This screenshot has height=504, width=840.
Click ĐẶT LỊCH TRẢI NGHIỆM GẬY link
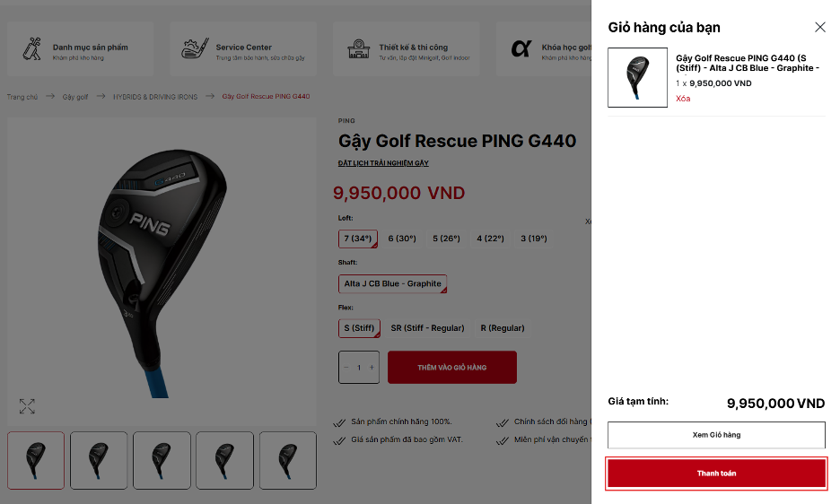(383, 163)
